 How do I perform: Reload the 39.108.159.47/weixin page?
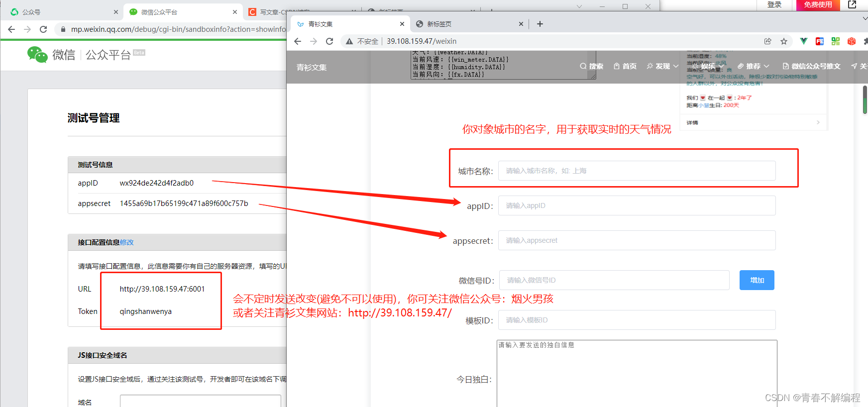point(329,41)
